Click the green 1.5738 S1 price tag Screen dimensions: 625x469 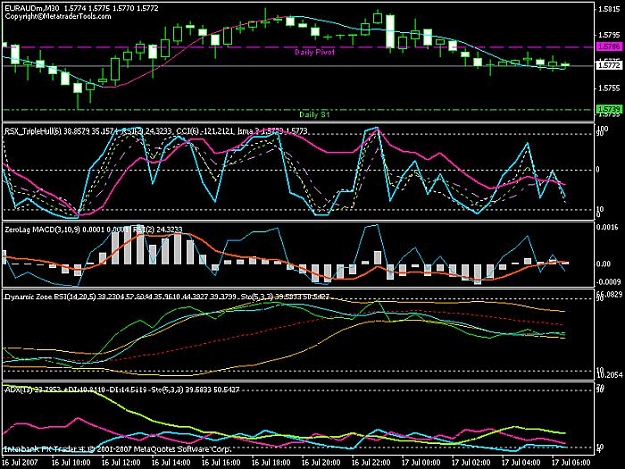click(x=609, y=109)
